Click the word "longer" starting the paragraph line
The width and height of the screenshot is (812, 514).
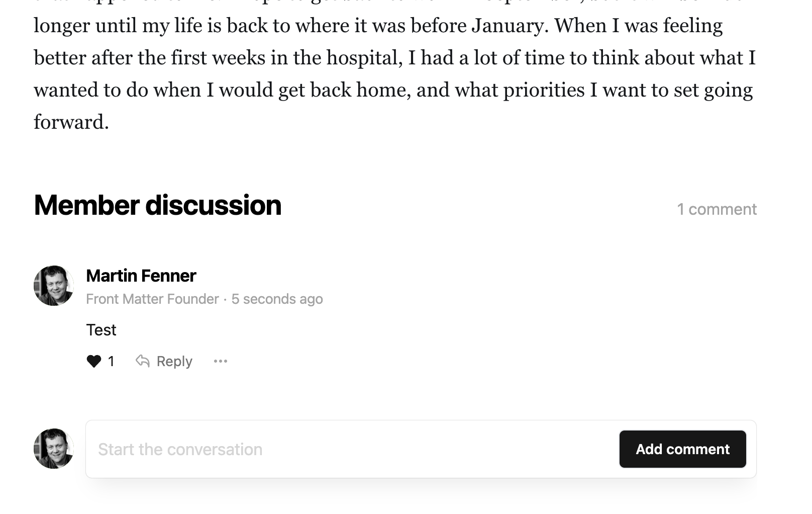[x=62, y=26]
